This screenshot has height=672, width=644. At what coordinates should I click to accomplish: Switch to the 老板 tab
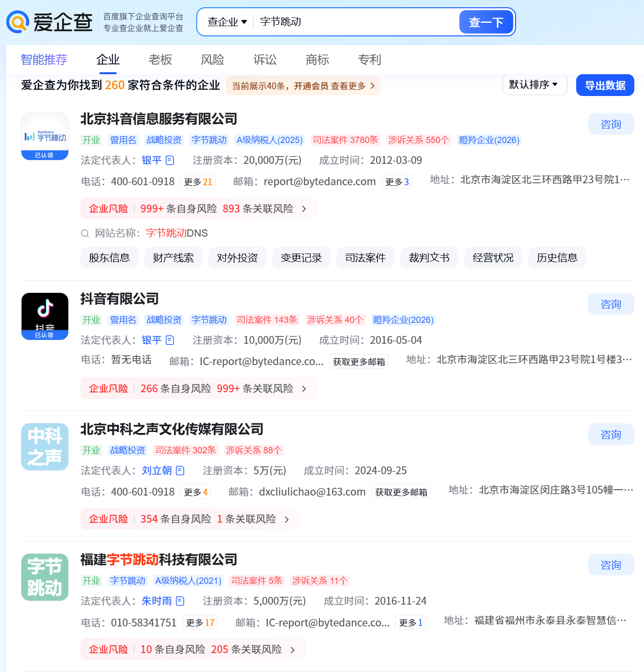(x=160, y=60)
